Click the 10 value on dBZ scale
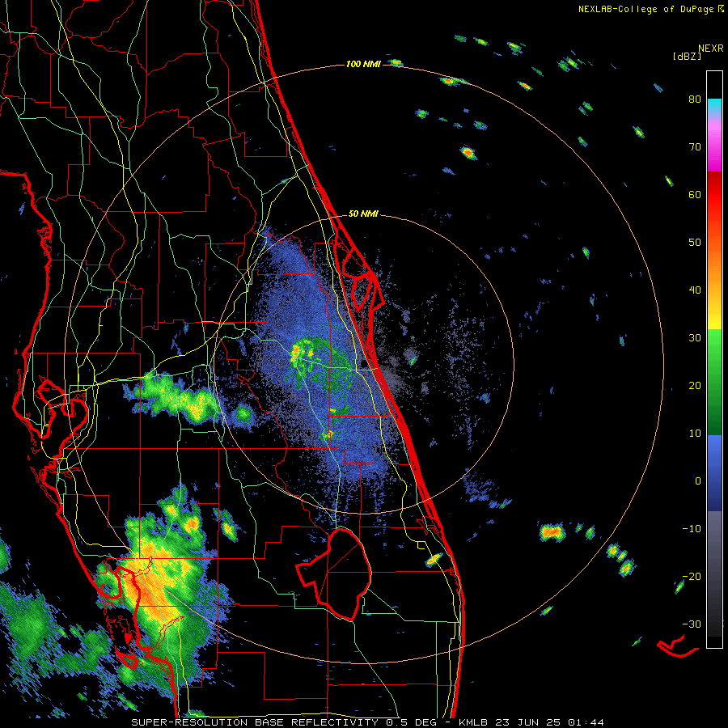The width and height of the screenshot is (728, 728). [695, 434]
